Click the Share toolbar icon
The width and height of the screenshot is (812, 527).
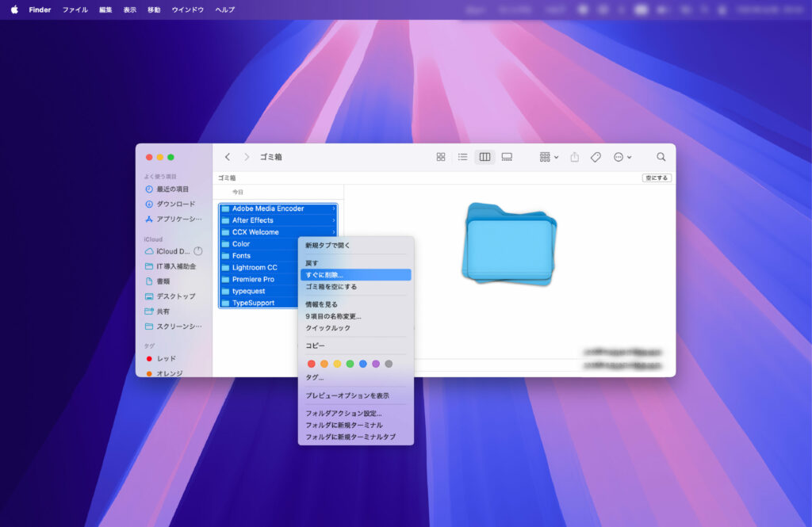(574, 157)
